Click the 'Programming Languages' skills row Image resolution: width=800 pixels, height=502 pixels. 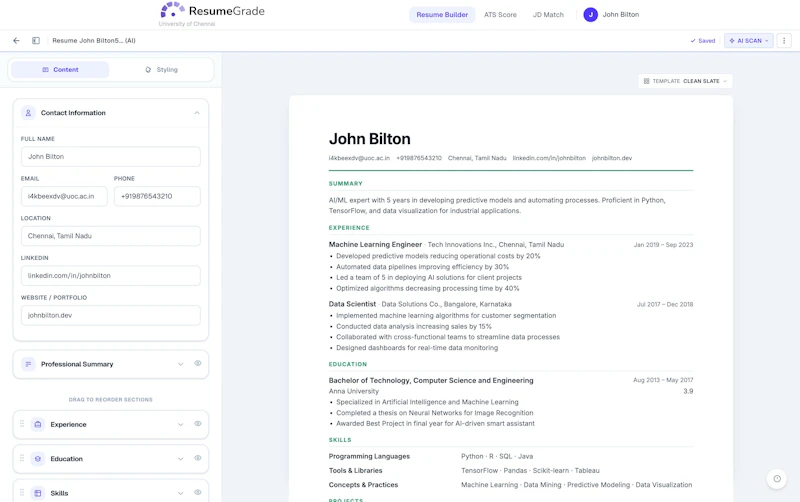click(x=511, y=456)
